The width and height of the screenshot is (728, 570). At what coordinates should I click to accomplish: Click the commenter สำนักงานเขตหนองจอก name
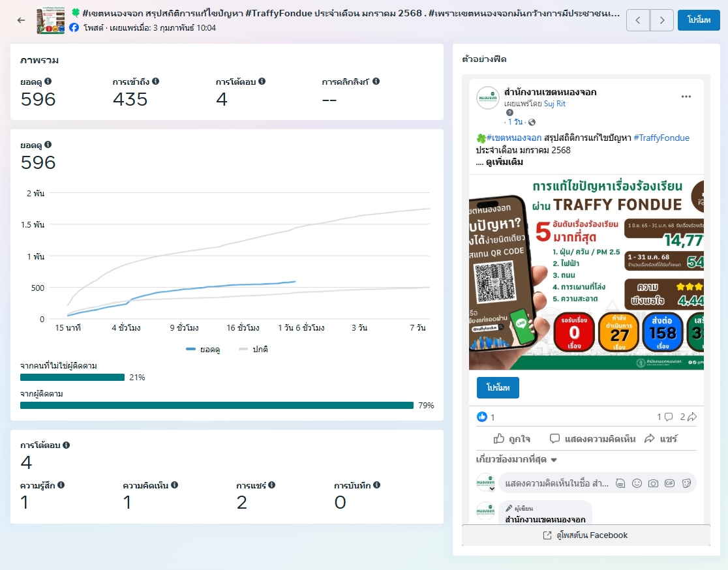pyautogui.click(x=545, y=519)
